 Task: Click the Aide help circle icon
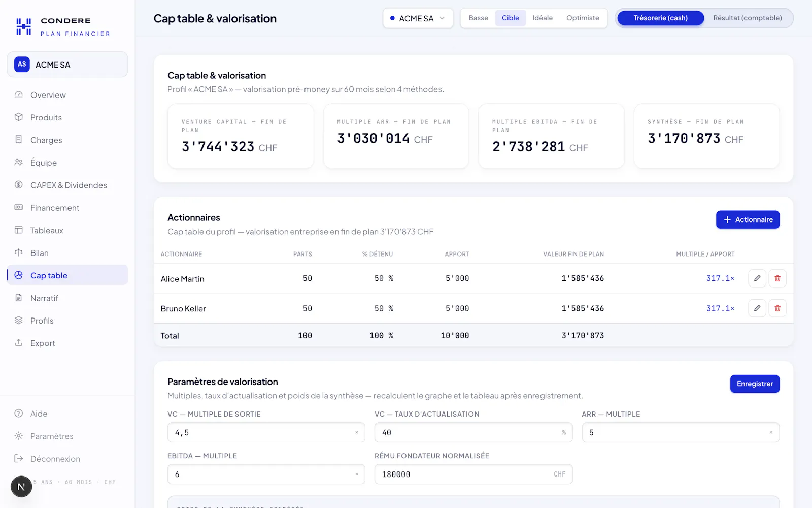click(x=19, y=414)
